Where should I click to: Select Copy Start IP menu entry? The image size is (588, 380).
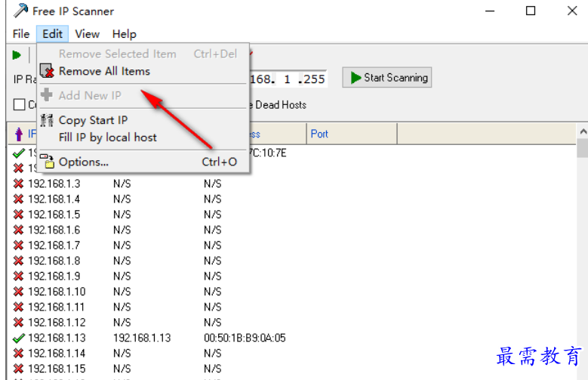click(143, 120)
